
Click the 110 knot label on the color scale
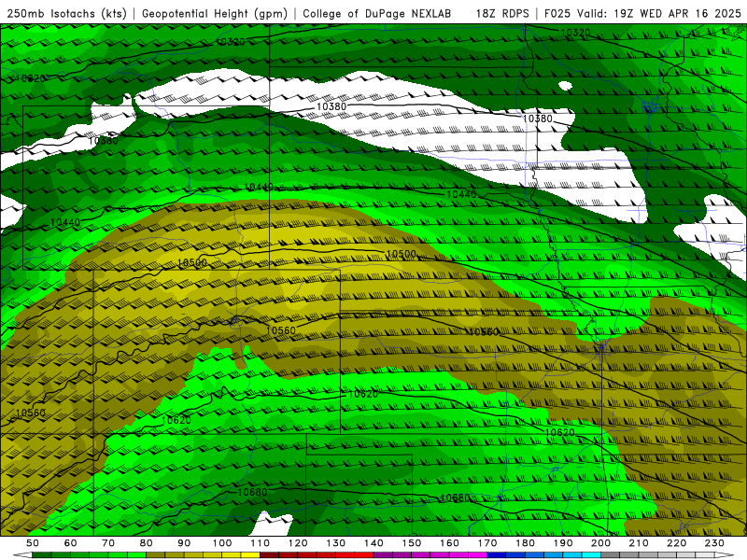coord(261,543)
